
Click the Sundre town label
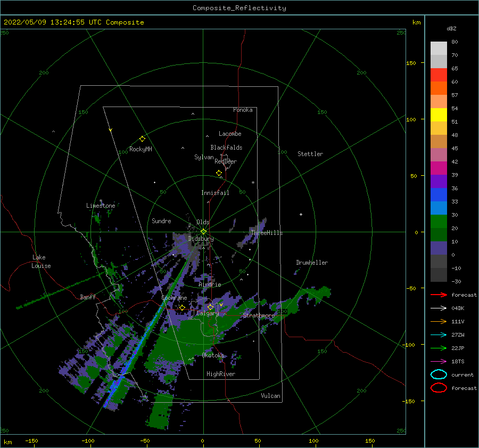click(161, 221)
